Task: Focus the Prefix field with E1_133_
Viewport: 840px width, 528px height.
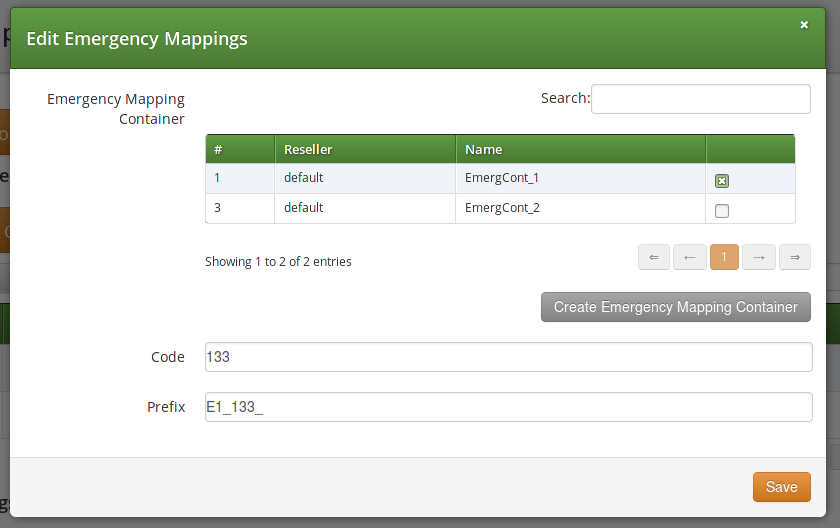Action: coord(508,407)
